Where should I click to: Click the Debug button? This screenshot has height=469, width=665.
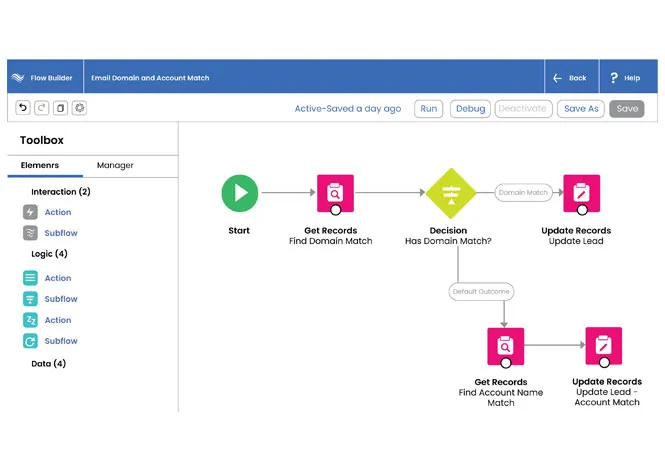tap(470, 109)
